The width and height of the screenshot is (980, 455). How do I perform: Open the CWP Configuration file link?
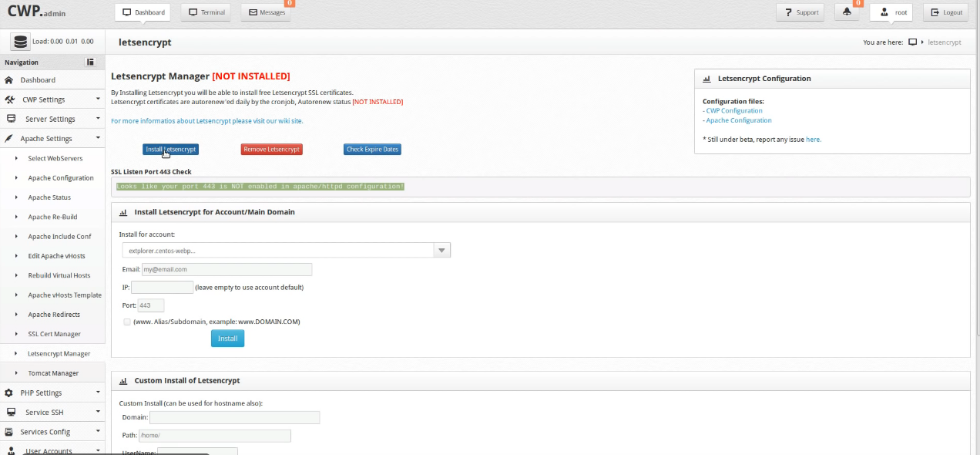(x=734, y=111)
